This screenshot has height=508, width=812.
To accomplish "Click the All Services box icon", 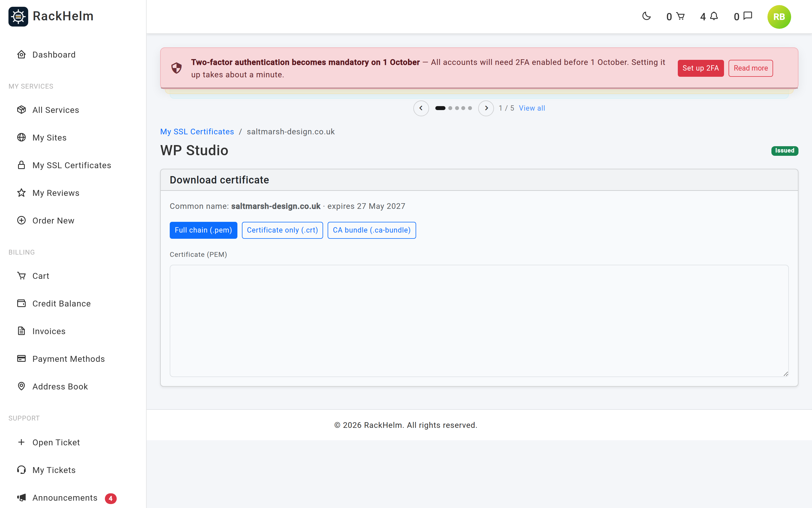I will (21, 110).
